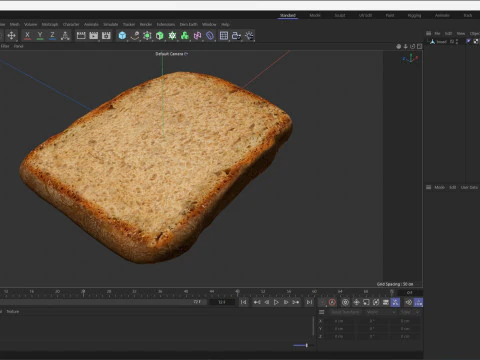Switch to the Standard layout tab
This screenshot has height=360, width=480.
288,15
